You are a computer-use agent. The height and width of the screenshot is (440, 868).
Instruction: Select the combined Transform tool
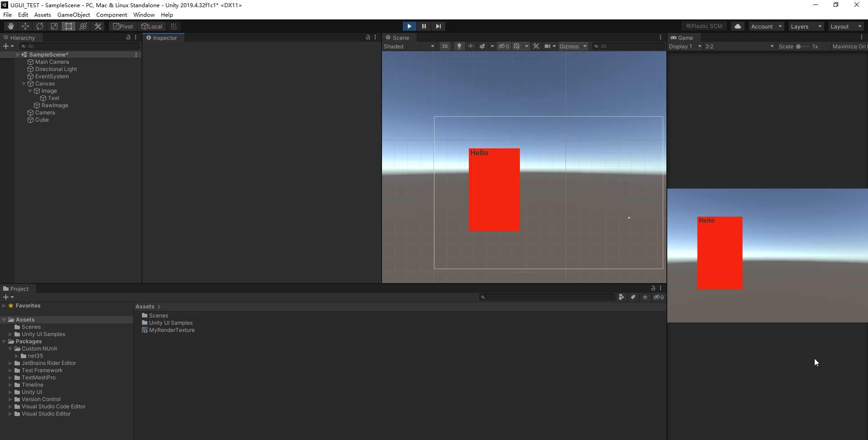tap(83, 26)
